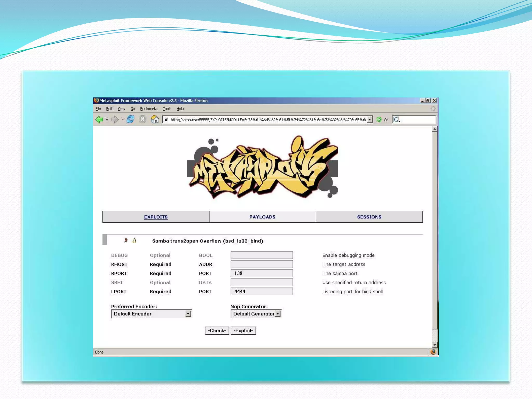
Task: Open the Preferred Encoder dropdown
Action: click(188, 314)
